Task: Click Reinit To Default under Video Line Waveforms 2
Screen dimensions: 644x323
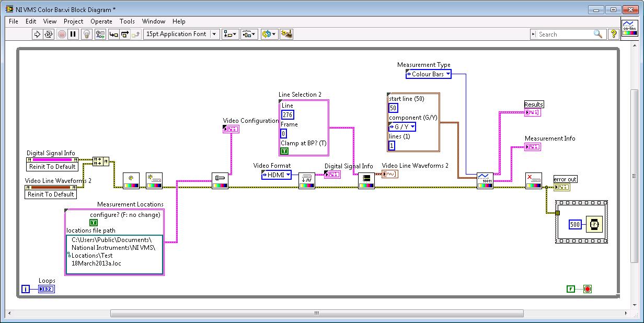Action: 50,194
